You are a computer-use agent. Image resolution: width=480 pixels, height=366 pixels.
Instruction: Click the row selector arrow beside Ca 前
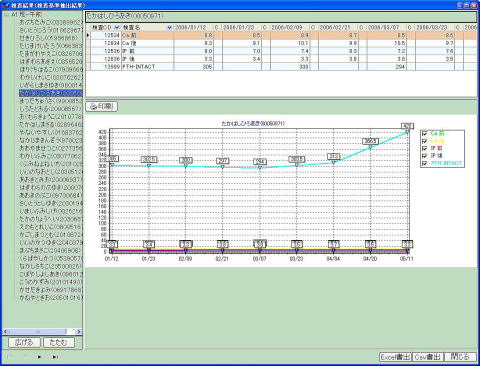pyautogui.click(x=88, y=35)
